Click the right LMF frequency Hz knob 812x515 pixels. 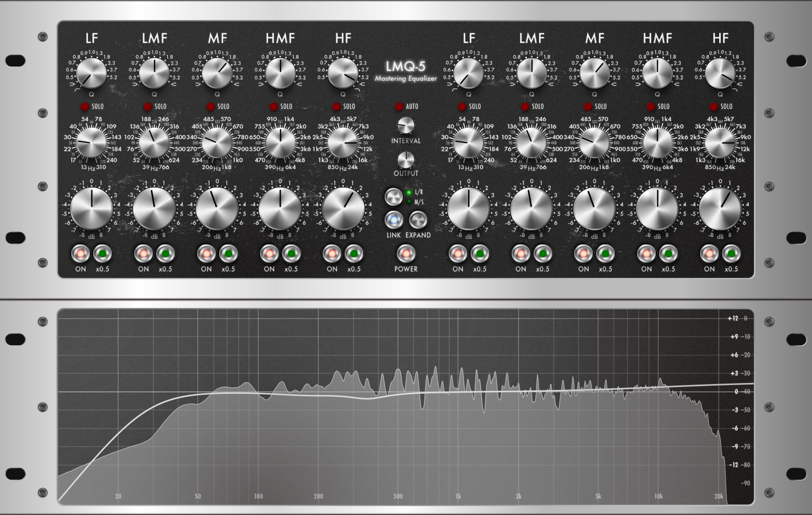[532, 143]
